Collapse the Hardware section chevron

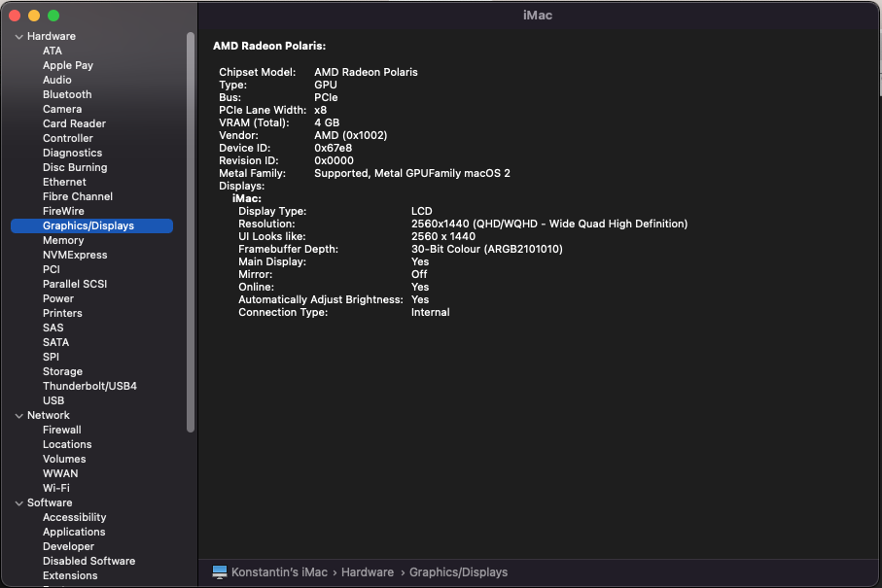19,37
